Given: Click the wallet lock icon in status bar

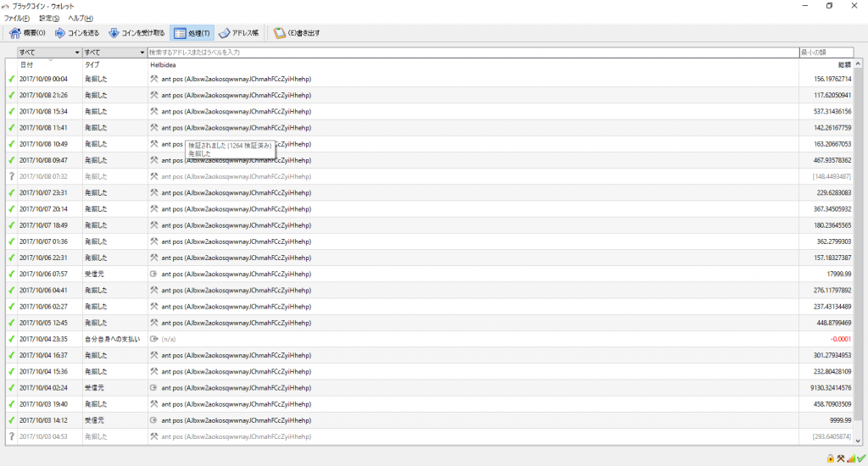Looking at the screenshot, I should [x=831, y=458].
